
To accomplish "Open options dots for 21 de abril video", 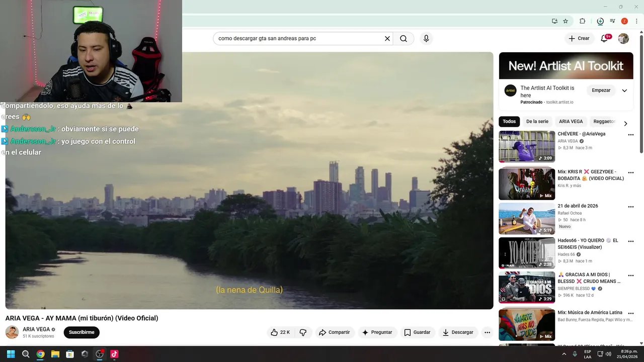I will [631, 207].
